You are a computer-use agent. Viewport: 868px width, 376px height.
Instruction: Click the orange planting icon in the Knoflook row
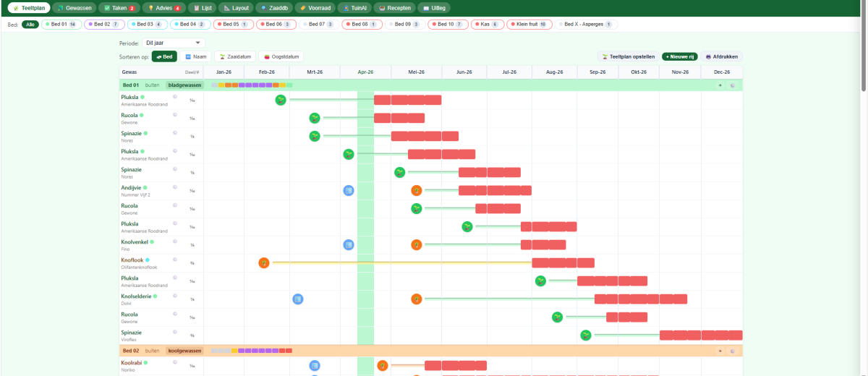click(x=264, y=262)
